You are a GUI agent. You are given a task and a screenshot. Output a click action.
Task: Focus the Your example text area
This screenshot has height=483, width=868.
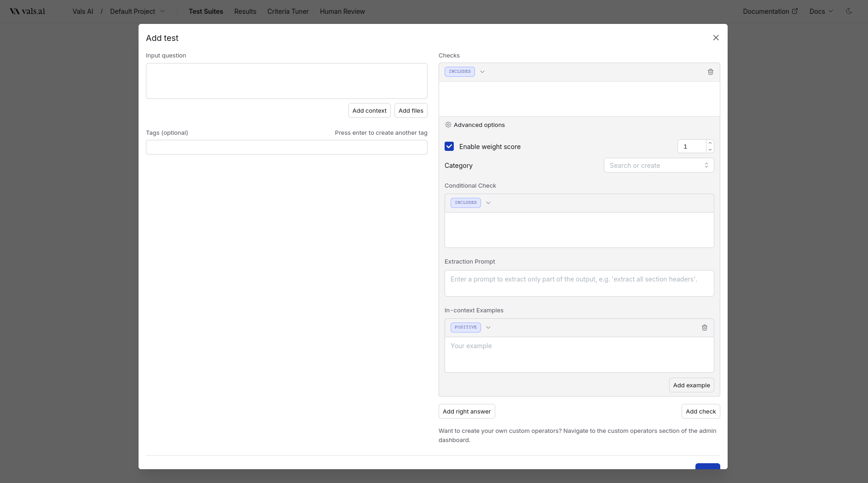[579, 355]
